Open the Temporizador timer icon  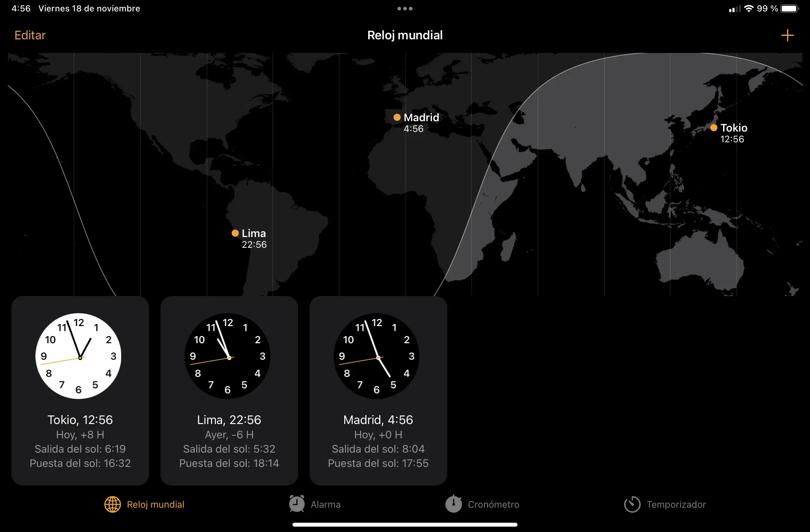coord(632,504)
